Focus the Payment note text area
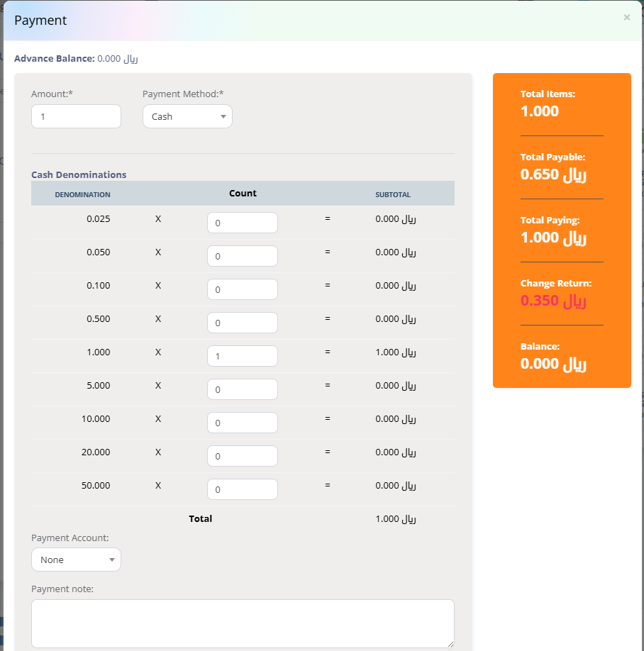The width and height of the screenshot is (644, 651). pyautogui.click(x=242, y=623)
